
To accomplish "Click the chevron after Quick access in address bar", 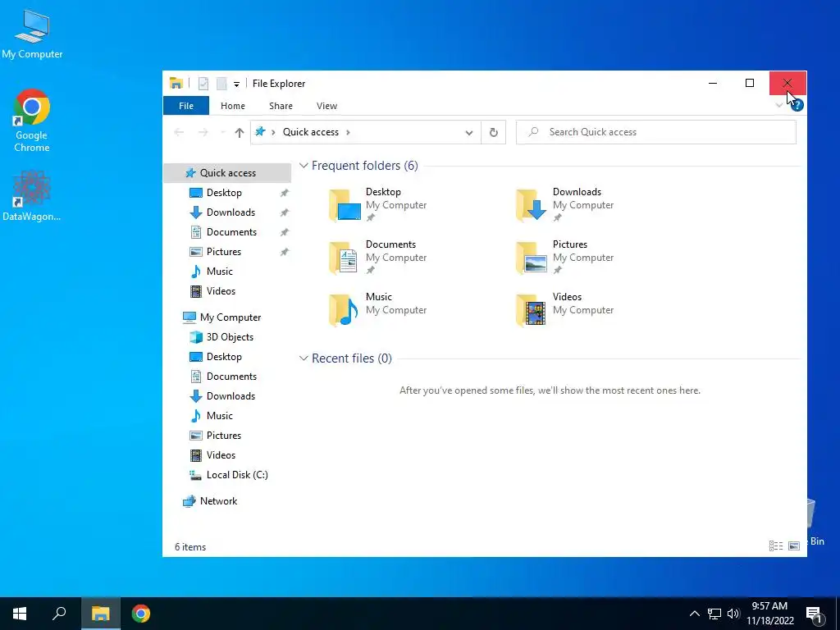I will click(348, 132).
